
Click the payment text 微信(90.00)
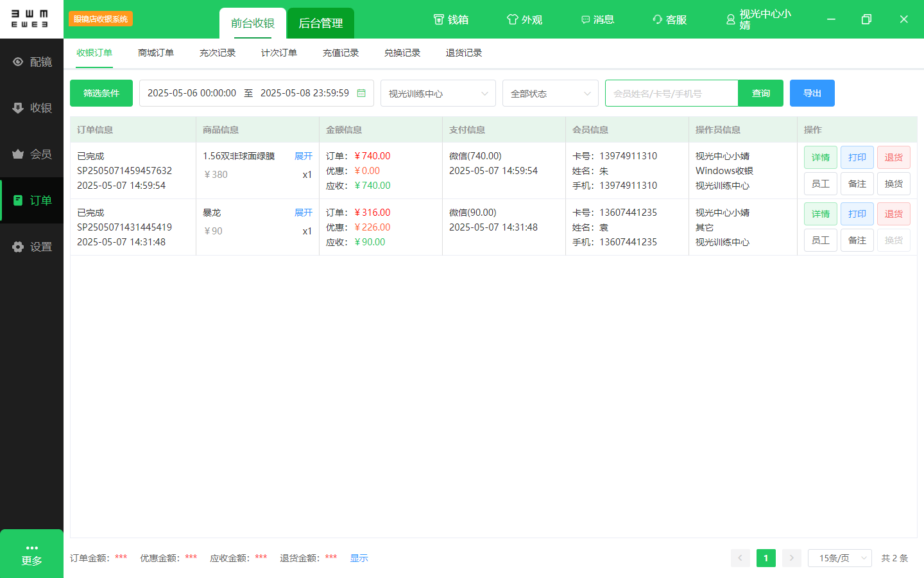[x=473, y=213]
